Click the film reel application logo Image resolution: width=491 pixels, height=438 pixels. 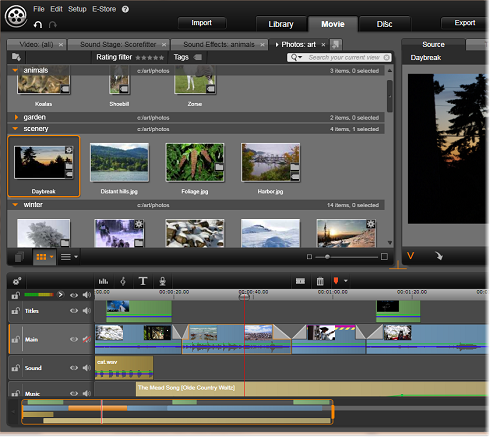click(16, 16)
